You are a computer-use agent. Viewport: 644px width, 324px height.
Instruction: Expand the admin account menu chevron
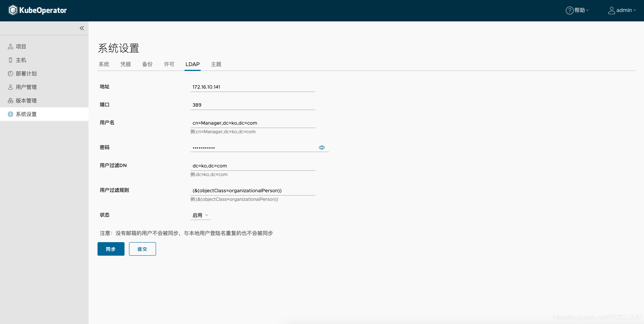pos(635,11)
